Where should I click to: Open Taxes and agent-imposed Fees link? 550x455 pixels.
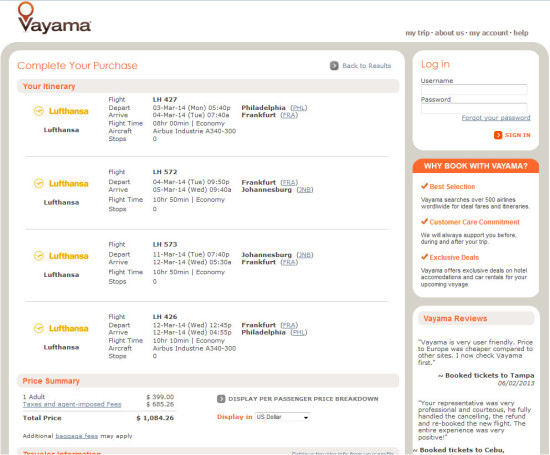click(72, 404)
